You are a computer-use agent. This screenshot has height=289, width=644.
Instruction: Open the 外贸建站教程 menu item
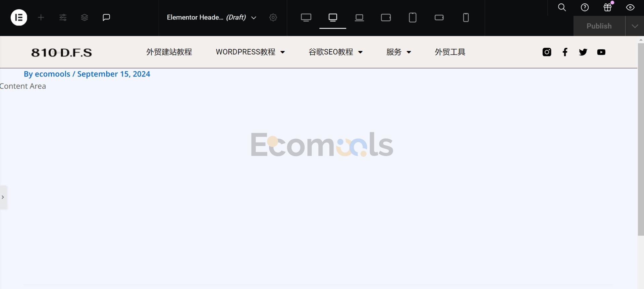pyautogui.click(x=169, y=52)
